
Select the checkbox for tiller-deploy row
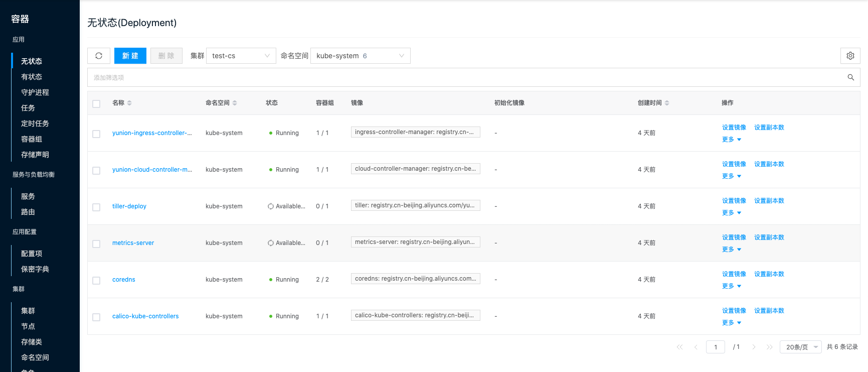96,207
